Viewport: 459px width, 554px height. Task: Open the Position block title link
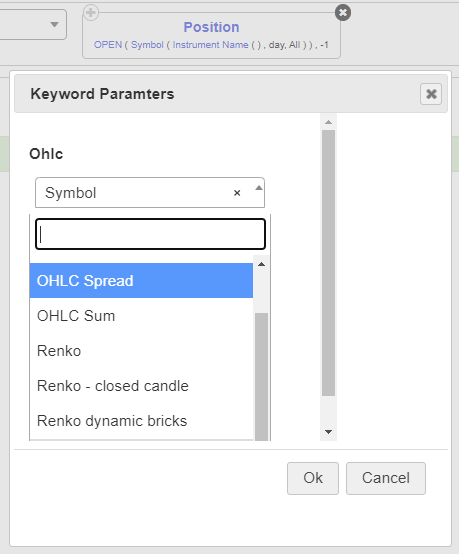(x=211, y=27)
